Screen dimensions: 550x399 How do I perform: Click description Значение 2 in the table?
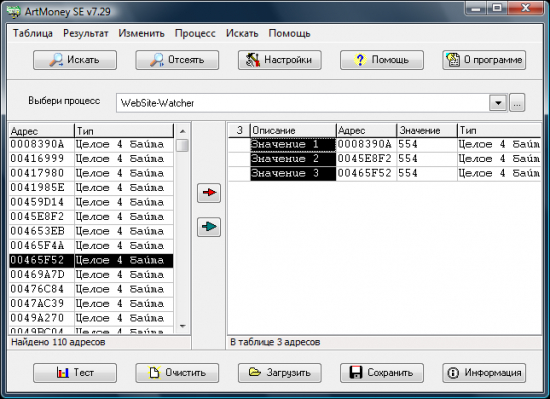coord(293,159)
